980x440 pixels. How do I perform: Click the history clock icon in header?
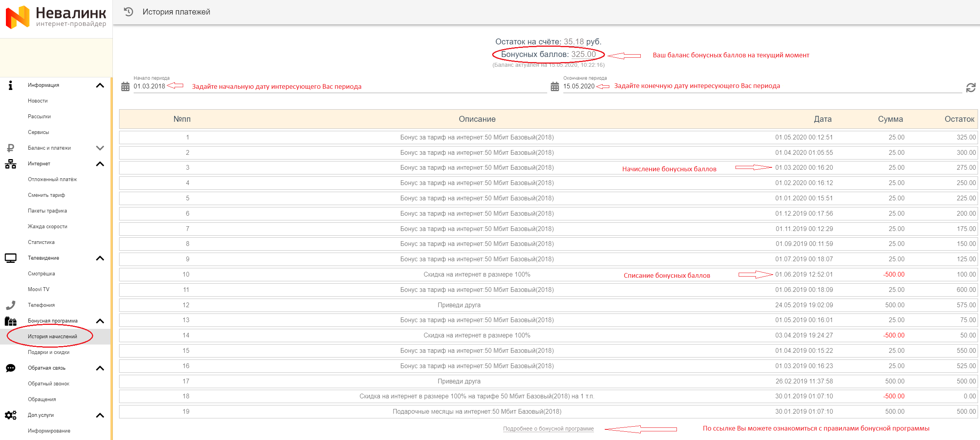tap(129, 12)
